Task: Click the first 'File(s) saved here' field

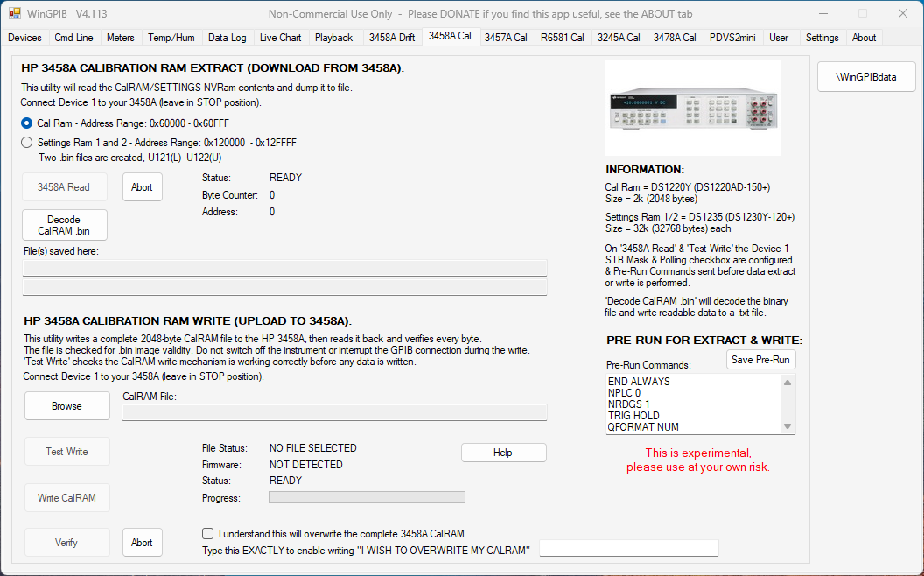Action: point(284,268)
